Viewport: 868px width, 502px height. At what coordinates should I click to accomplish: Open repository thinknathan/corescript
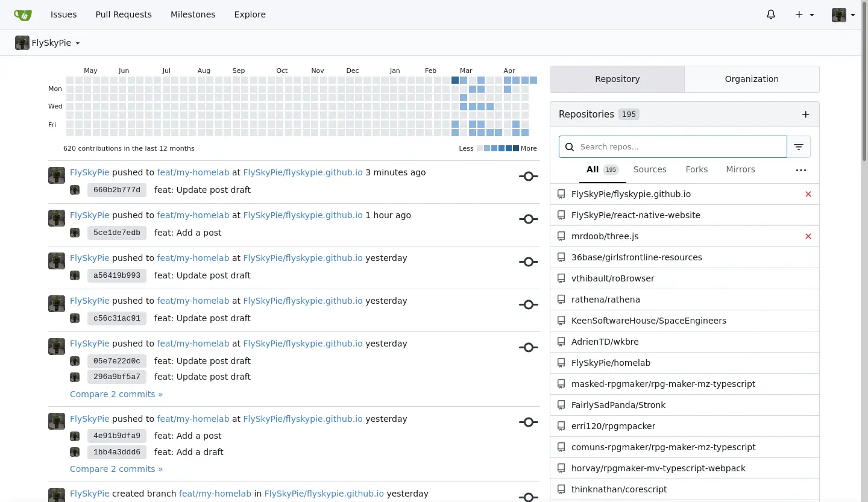coord(619,489)
